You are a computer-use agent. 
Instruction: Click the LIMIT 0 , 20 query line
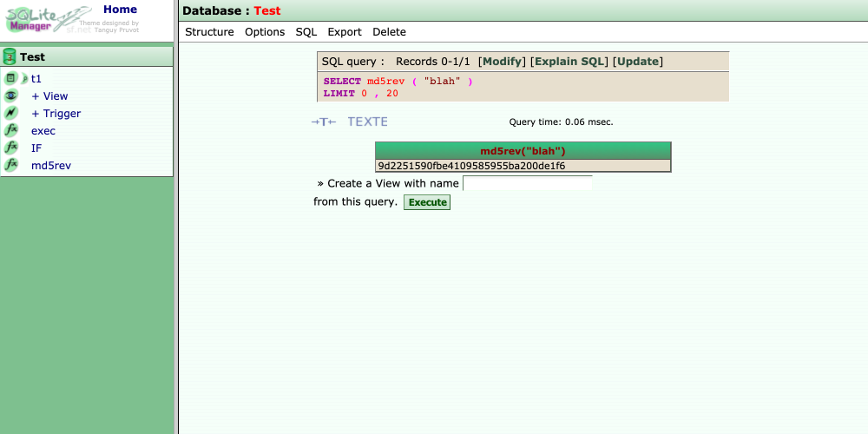361,94
